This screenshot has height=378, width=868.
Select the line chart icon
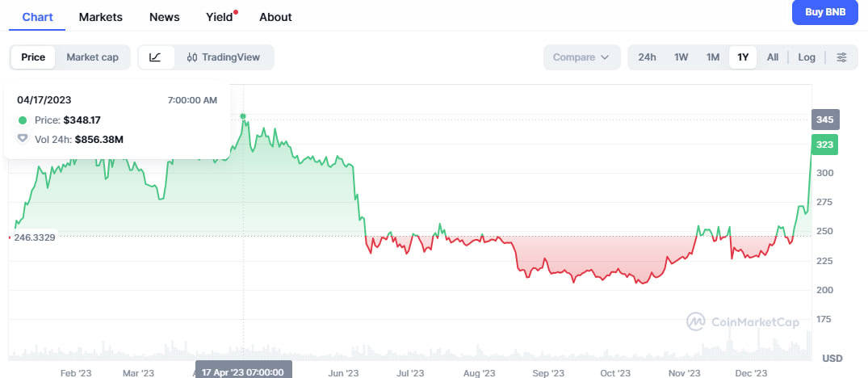(x=156, y=57)
